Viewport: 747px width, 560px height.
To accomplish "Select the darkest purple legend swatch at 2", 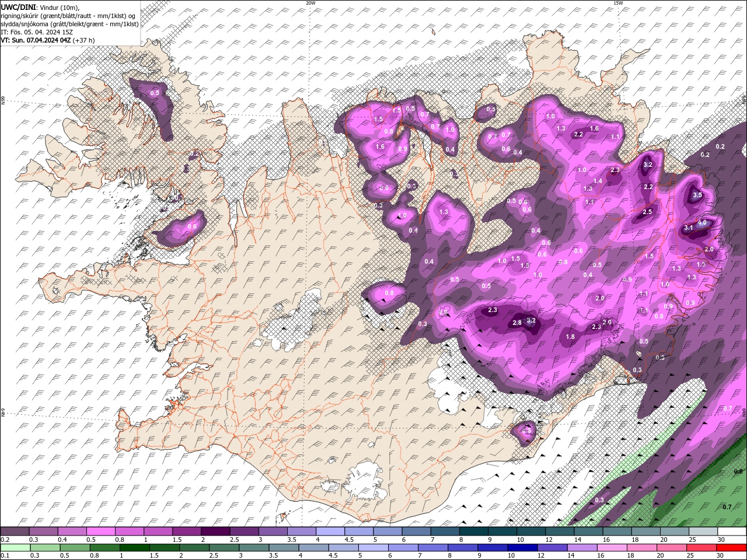I will tap(215, 531).
